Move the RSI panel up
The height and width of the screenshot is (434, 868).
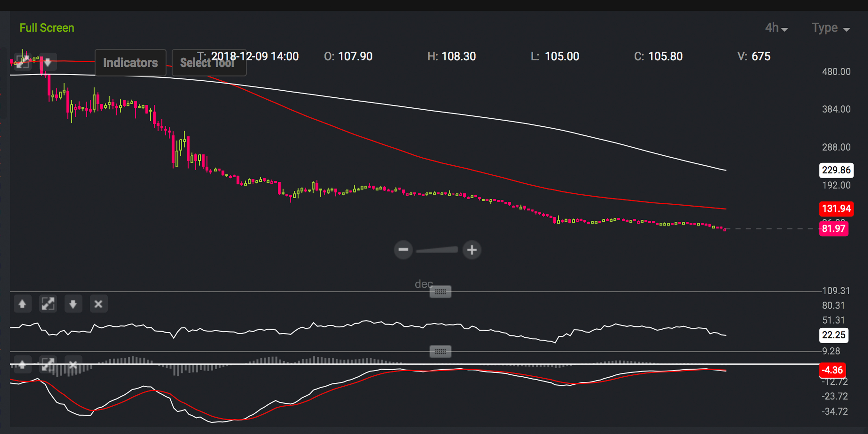coord(23,304)
